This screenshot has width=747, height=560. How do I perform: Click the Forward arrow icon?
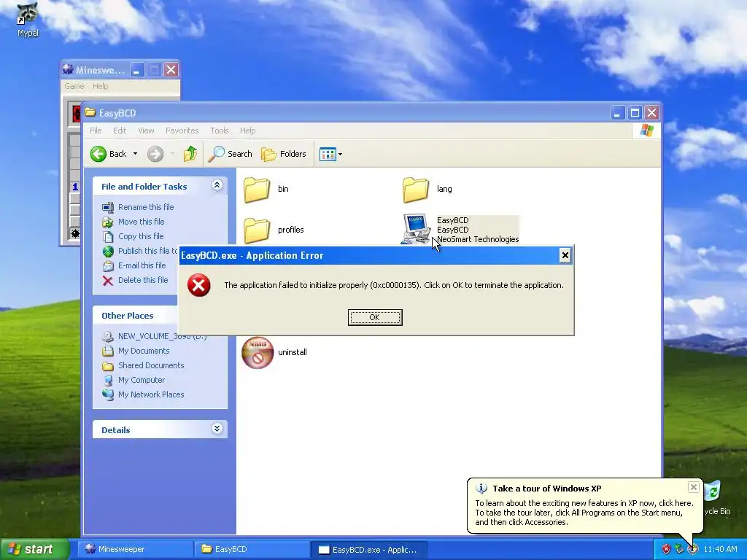pyautogui.click(x=155, y=154)
